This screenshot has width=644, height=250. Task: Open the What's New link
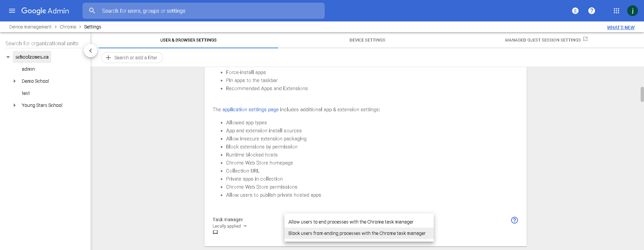click(x=621, y=27)
